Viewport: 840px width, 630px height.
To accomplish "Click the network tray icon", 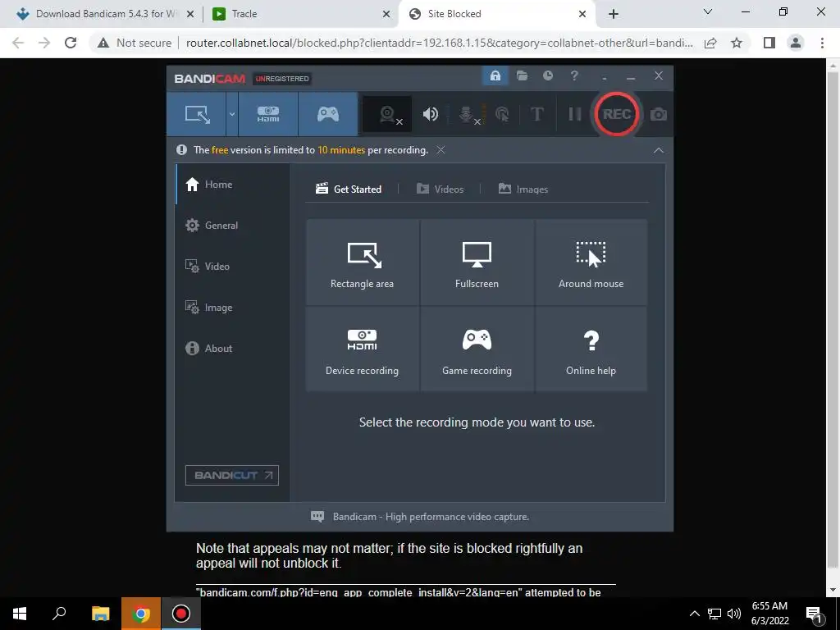I will point(714,614).
